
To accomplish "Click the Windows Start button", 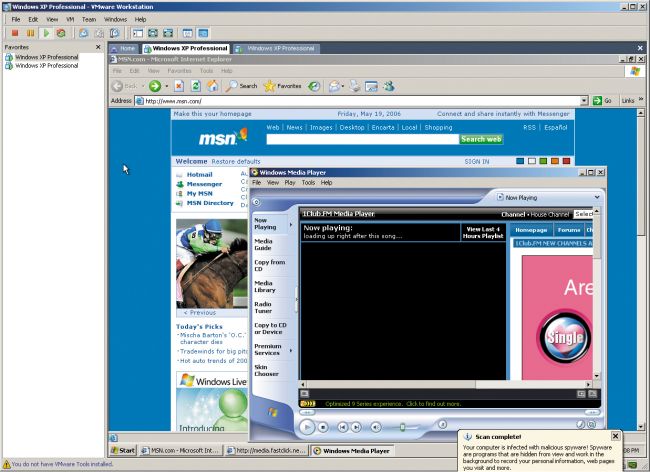I will 122,451.
